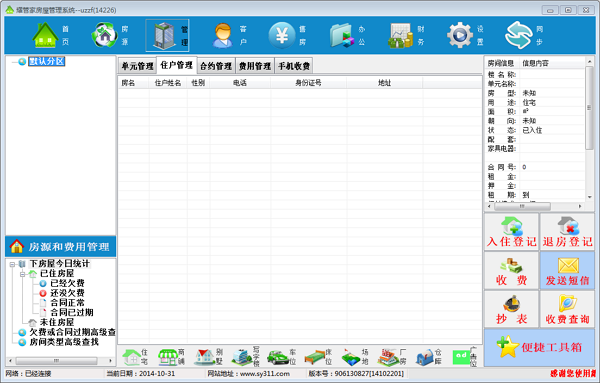Click the 发送短信 send SMS button

click(x=567, y=271)
